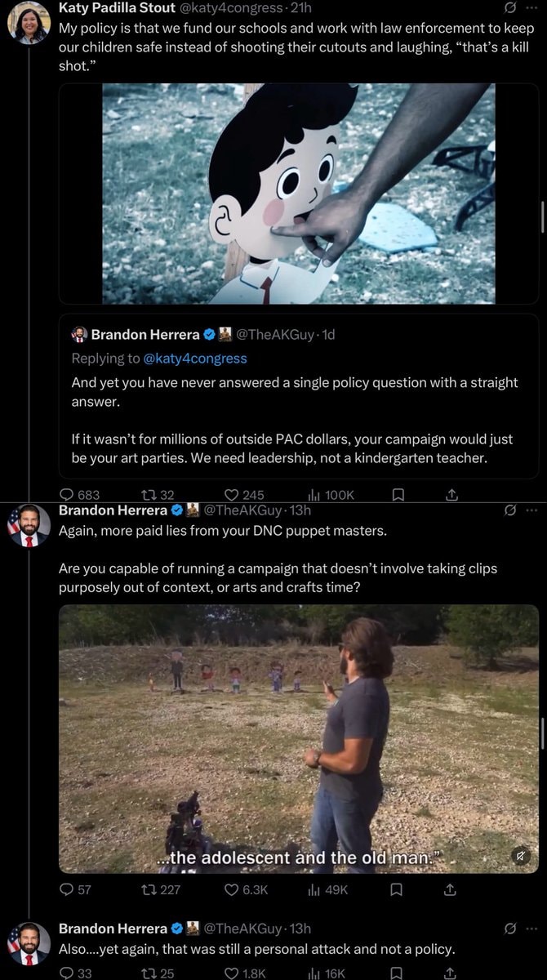Screen dimensions: 547x980
Task: Open Katy Padilla Stout's profile avatar
Action: click(x=29, y=24)
